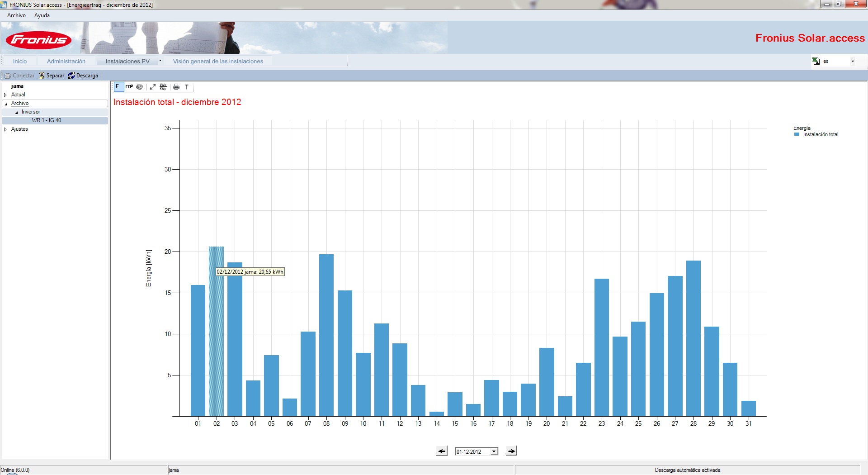Click the Separar disconnect icon
The height and width of the screenshot is (475, 868).
pyautogui.click(x=42, y=76)
